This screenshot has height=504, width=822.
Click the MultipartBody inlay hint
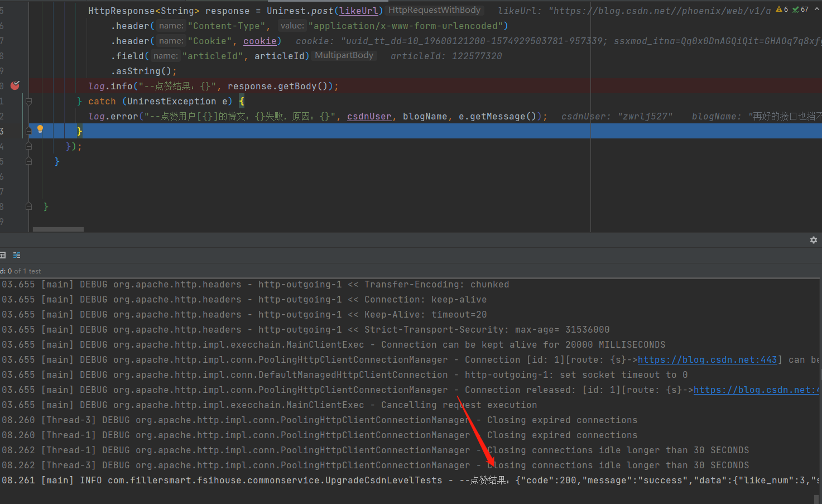(x=344, y=55)
